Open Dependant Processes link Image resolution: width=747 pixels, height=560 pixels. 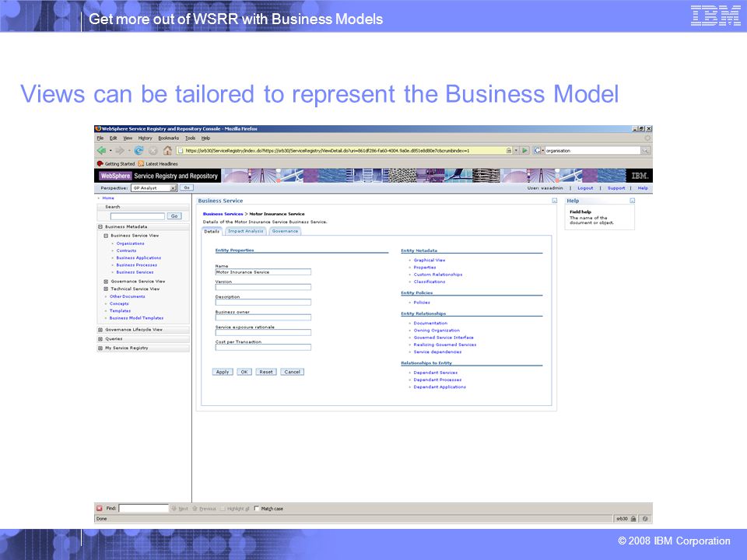(437, 380)
